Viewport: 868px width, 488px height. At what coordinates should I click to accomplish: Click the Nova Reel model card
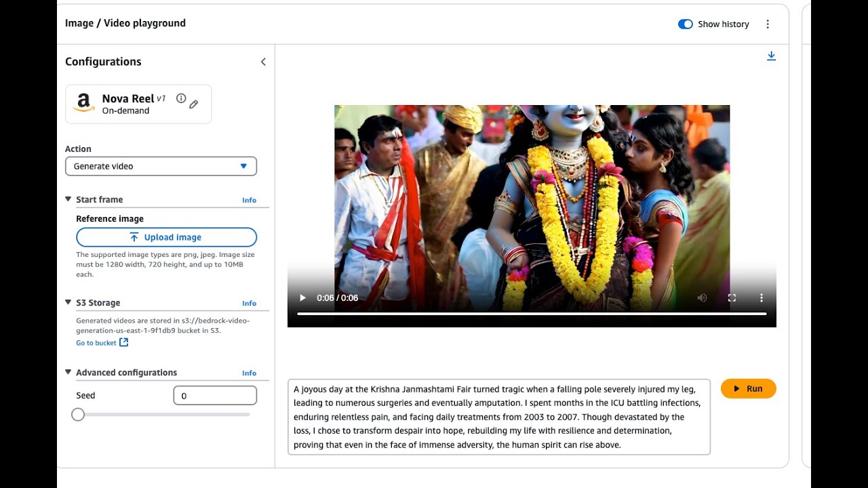138,104
